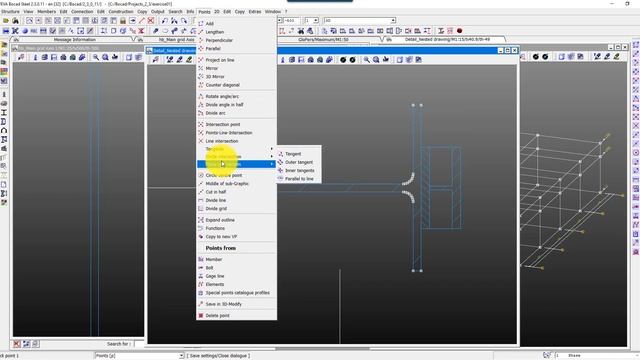Screen dimensions: 640x360
Task: Click Save settings/Close dialogue button
Action: pos(218,356)
